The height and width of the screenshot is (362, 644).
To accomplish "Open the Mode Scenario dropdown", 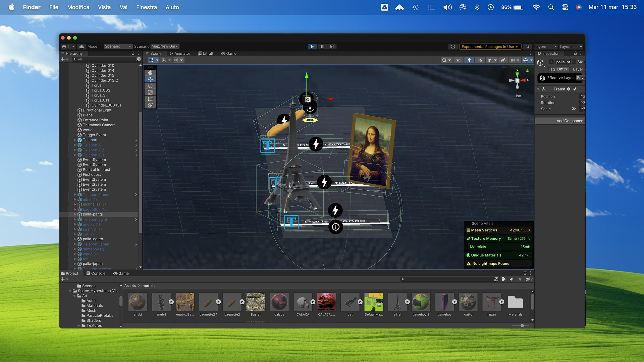I will [x=118, y=46].
